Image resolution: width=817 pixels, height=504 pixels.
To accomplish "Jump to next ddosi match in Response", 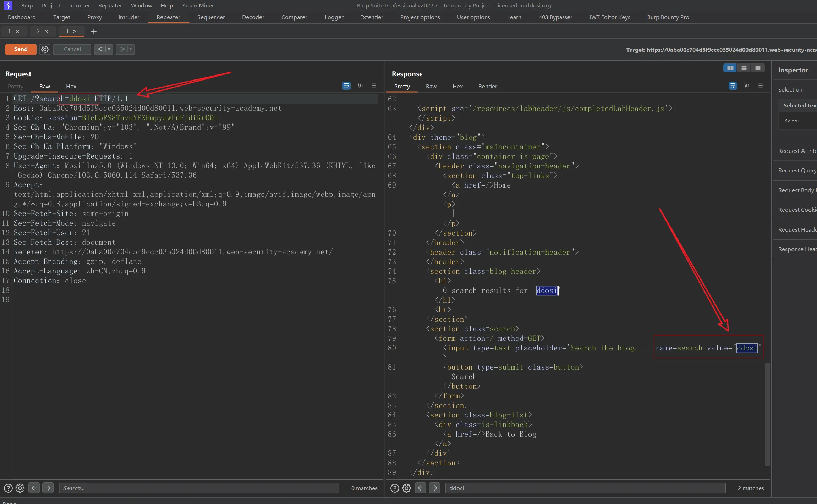I will (434, 488).
